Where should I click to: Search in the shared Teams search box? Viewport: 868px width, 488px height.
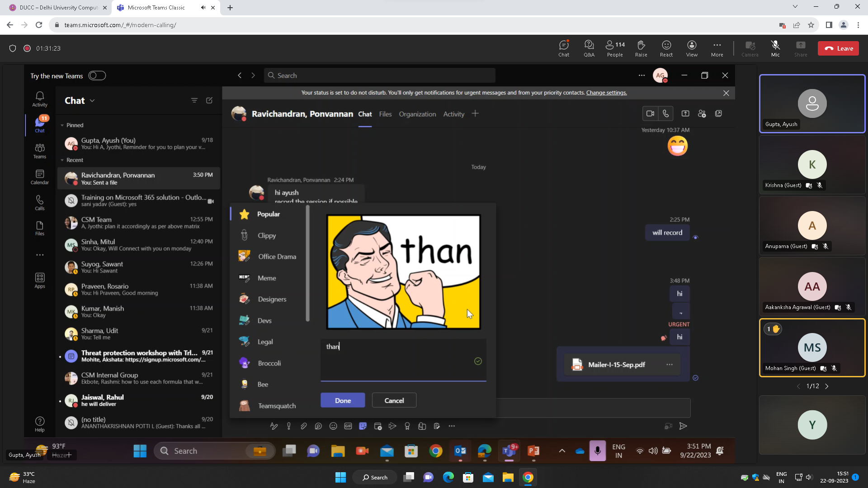click(x=380, y=75)
